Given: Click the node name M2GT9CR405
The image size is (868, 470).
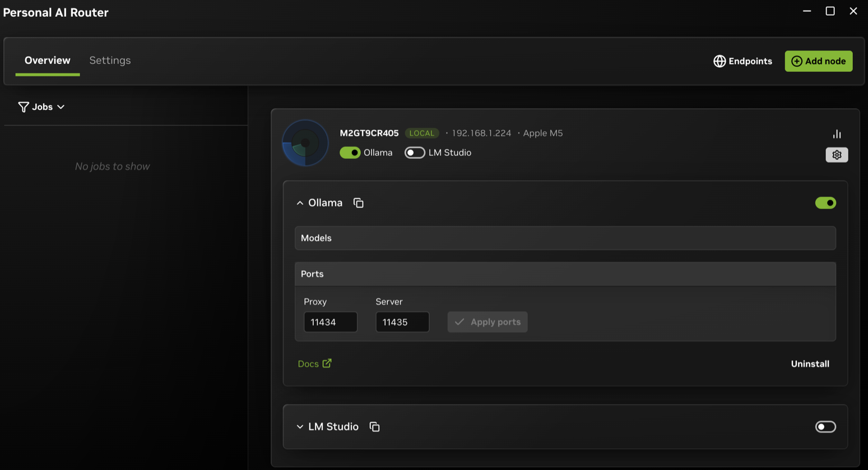Looking at the screenshot, I should click(x=369, y=133).
